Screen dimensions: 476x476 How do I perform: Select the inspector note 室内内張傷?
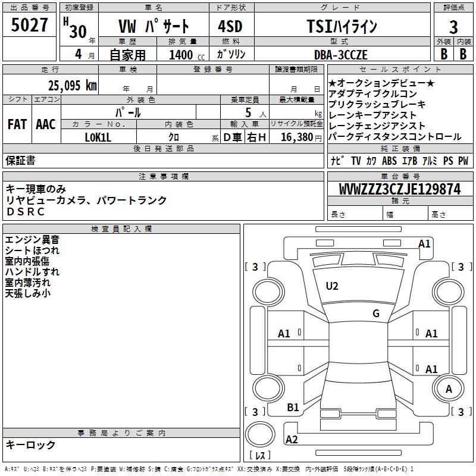coord(27,261)
